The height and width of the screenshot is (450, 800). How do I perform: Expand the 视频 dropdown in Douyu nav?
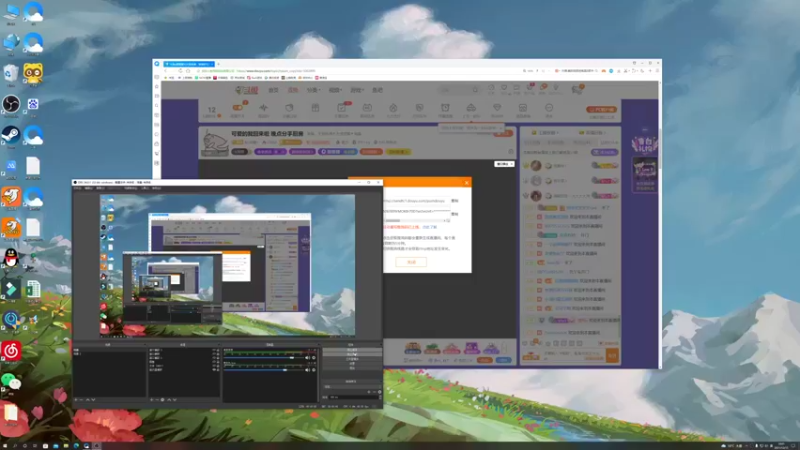click(x=335, y=90)
